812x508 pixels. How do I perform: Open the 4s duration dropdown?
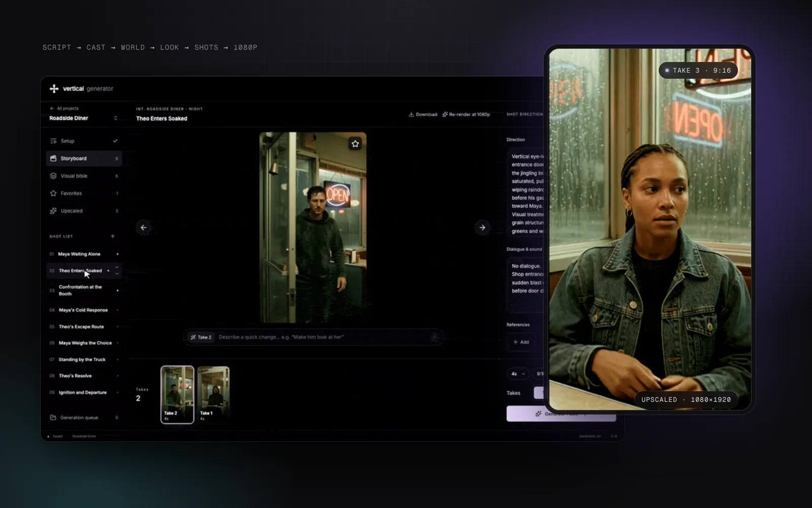[x=518, y=374]
